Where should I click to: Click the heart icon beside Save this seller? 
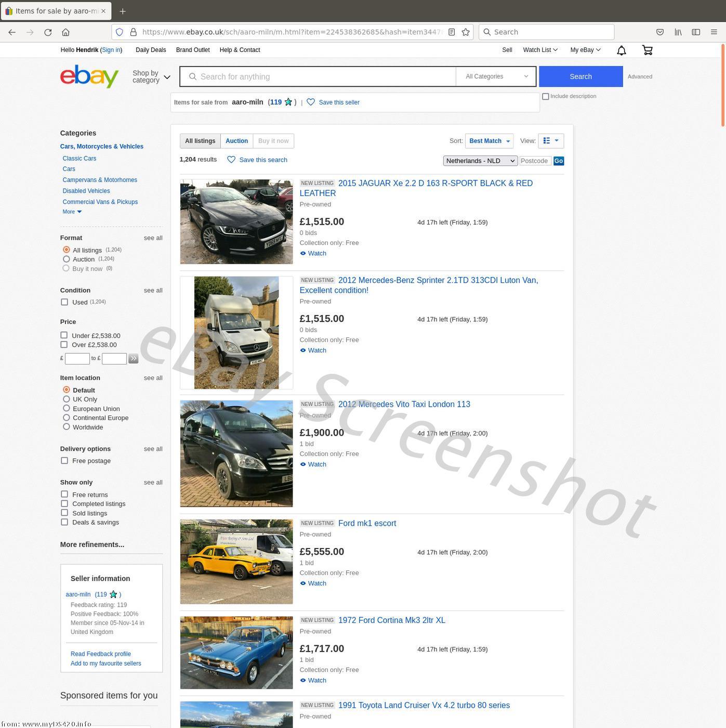tap(311, 102)
